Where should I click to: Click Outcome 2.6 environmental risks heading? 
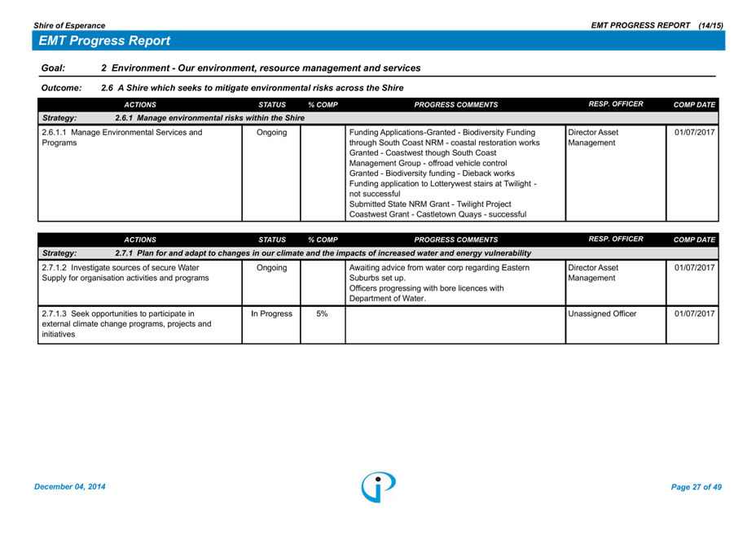pos(252,88)
